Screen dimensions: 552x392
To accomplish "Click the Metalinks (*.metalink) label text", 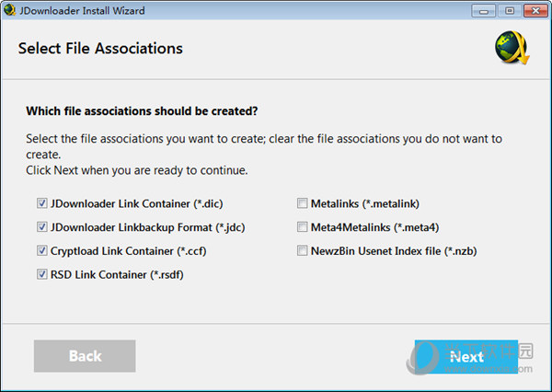I will point(365,203).
